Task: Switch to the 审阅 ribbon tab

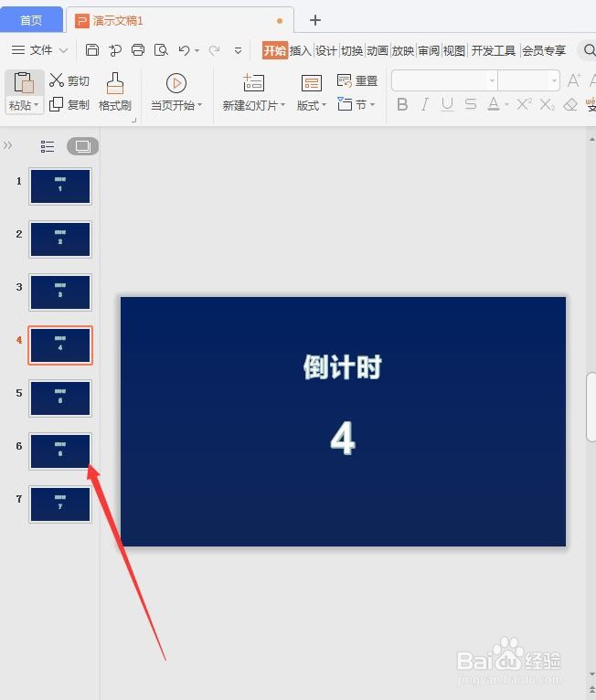Action: pos(429,51)
